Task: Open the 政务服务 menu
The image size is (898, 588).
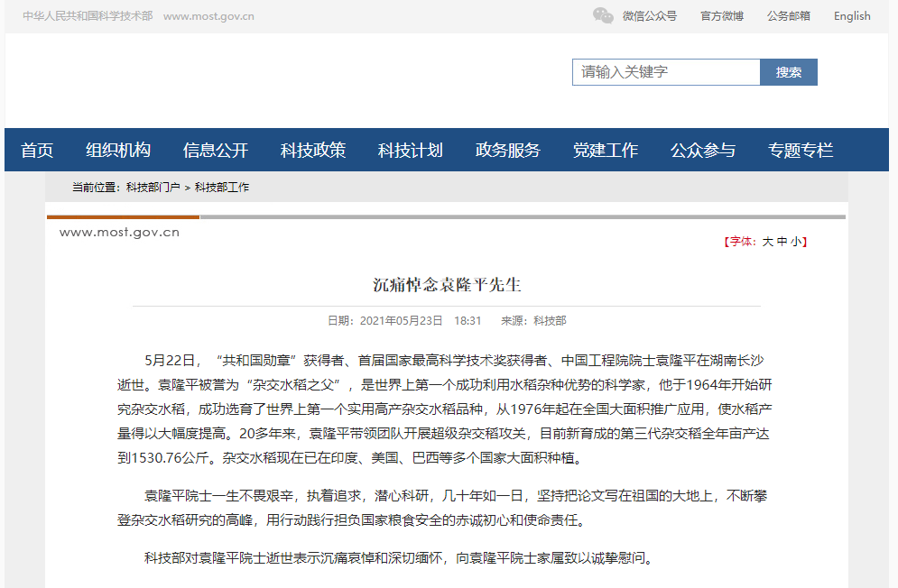Action: (x=507, y=150)
